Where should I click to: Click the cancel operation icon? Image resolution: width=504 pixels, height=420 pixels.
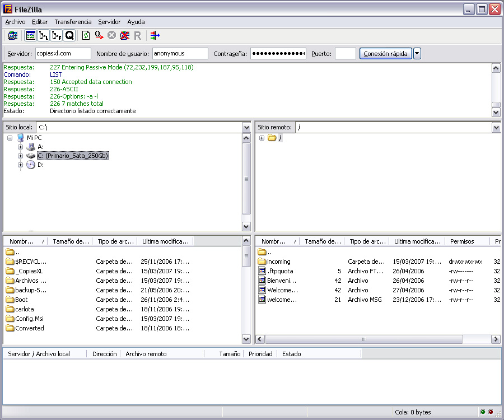point(111,35)
